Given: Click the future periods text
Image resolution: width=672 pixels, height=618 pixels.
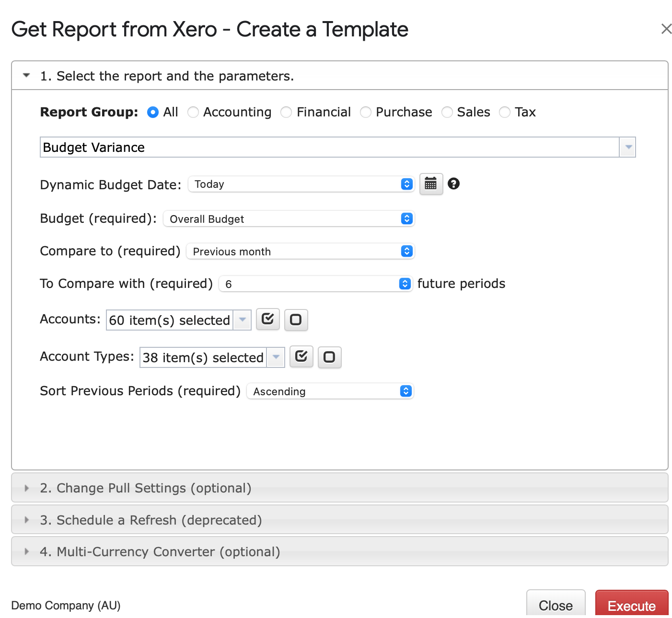Looking at the screenshot, I should [462, 284].
